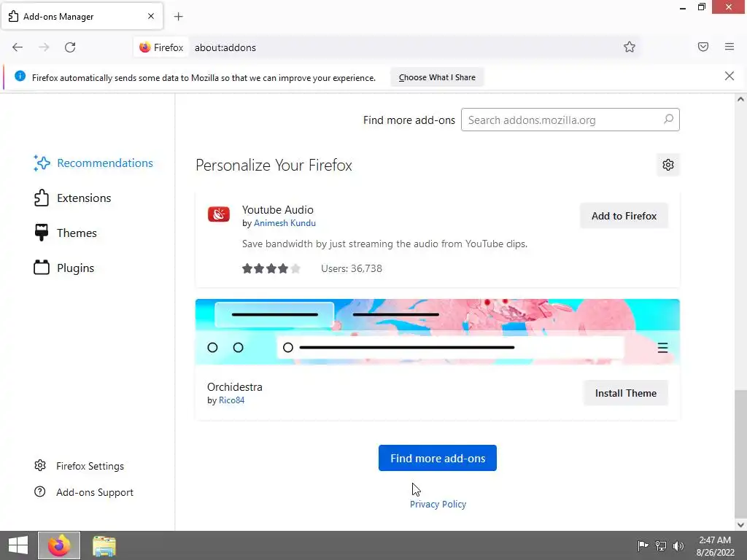Click the 'Personalize Your Firefox' heading
747x560 pixels.
tap(274, 166)
